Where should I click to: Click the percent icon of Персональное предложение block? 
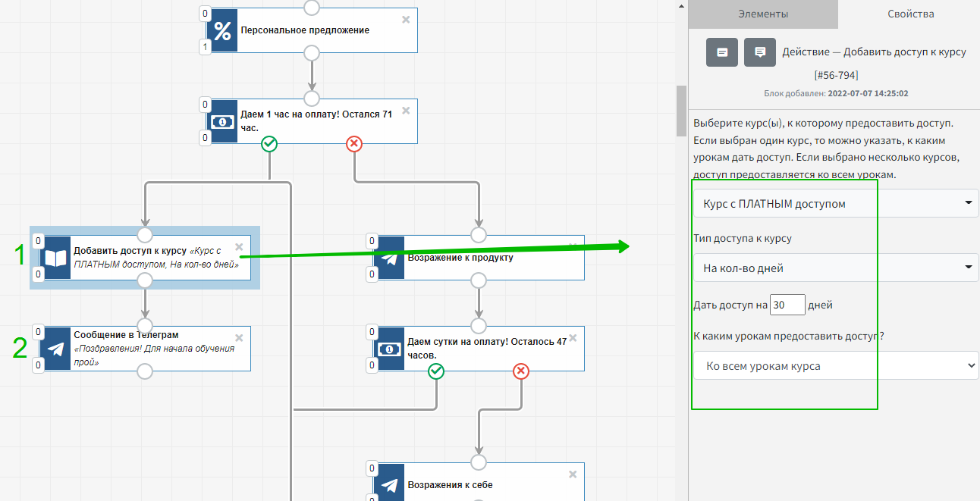222,31
